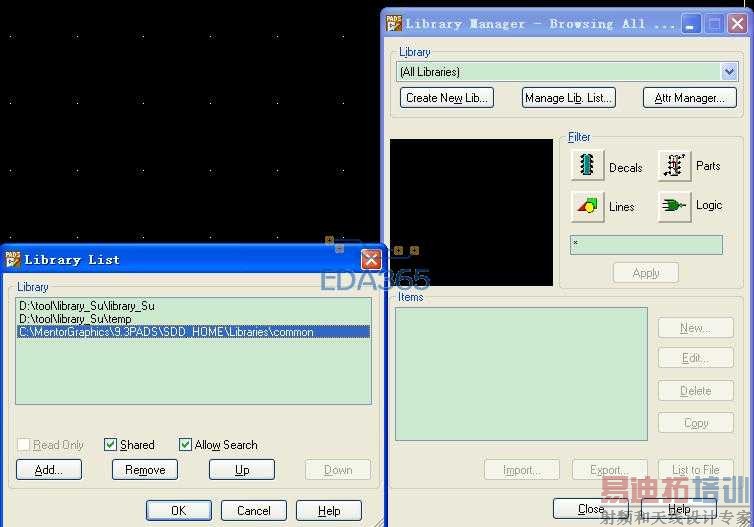The image size is (754, 527).
Task: Select library D:\tool\library_Su\library_Su
Action: pyautogui.click(x=193, y=306)
